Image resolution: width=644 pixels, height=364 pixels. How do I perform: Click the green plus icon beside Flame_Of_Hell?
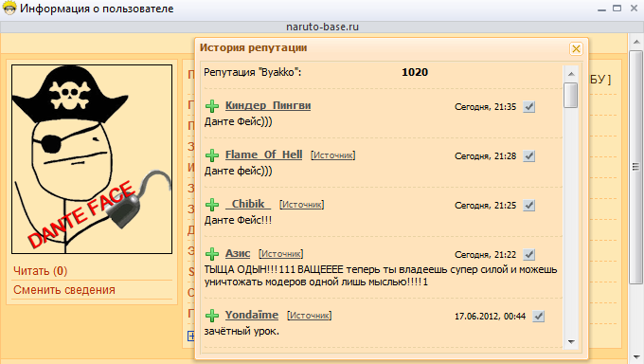(212, 155)
